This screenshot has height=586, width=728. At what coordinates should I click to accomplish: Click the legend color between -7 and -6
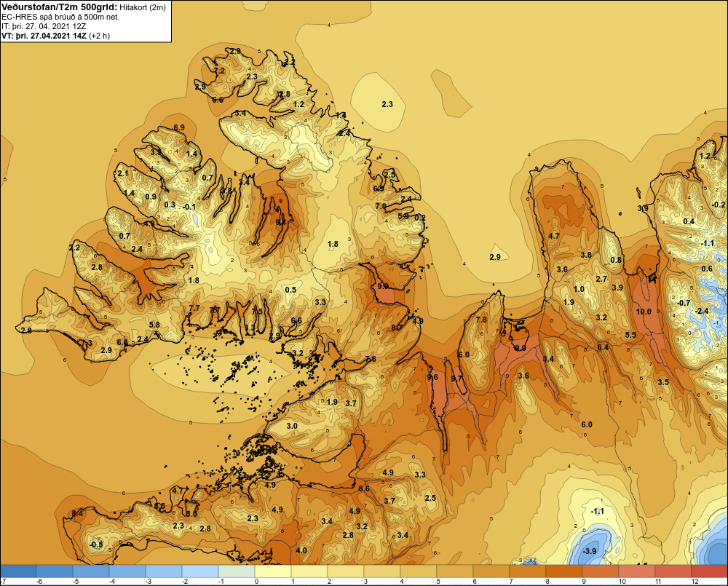coord(18,571)
